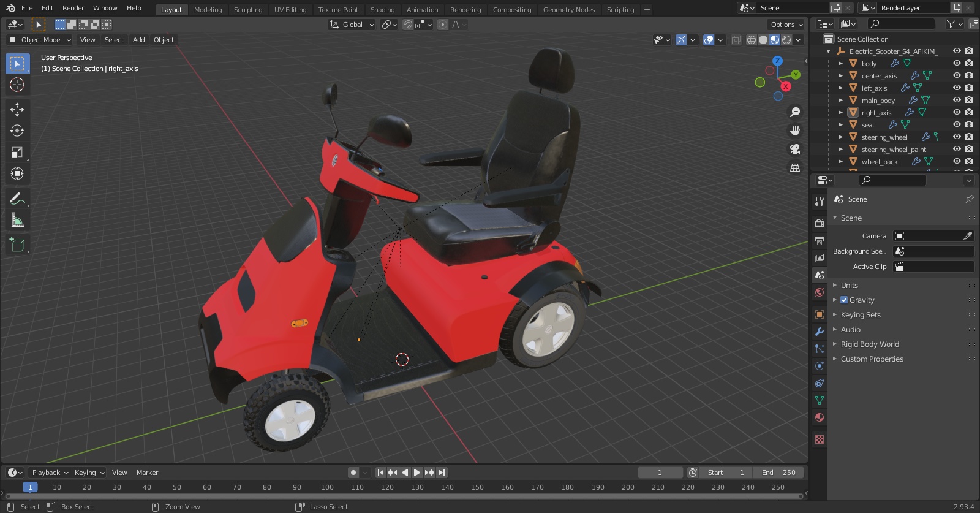Activate the Transform tool

coord(17,174)
